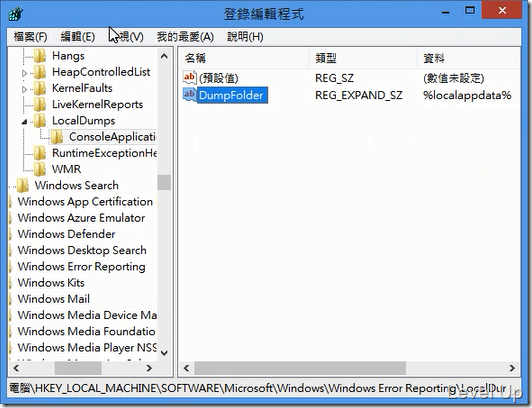532x408 pixels.
Task: Click the tree pane vertical scrollbar thumb
Action: [164, 182]
